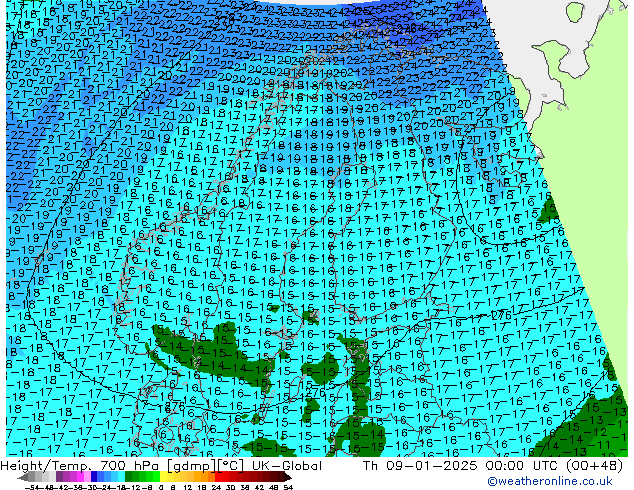The image size is (634, 490).
Task: Pick the magenta swatch above -36 label
Action: pyautogui.click(x=80, y=477)
